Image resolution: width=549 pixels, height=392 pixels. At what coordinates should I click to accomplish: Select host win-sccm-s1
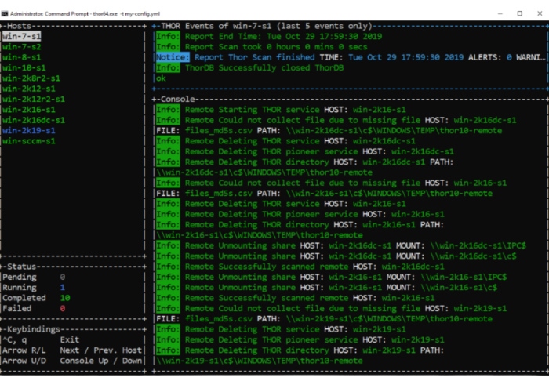click(29, 141)
